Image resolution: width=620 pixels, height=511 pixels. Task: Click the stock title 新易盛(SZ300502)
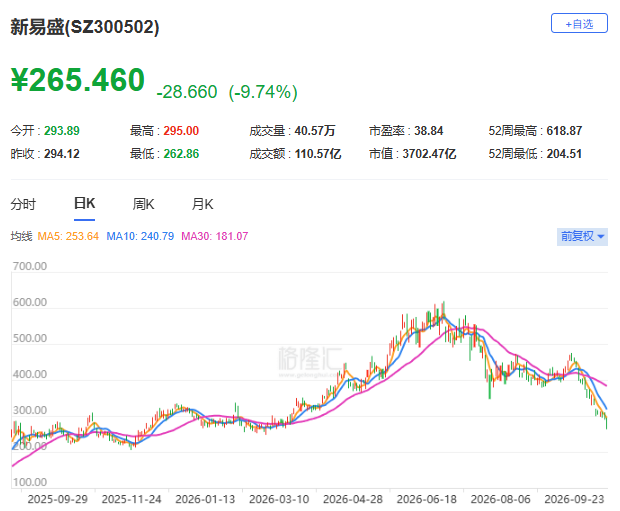(x=85, y=27)
